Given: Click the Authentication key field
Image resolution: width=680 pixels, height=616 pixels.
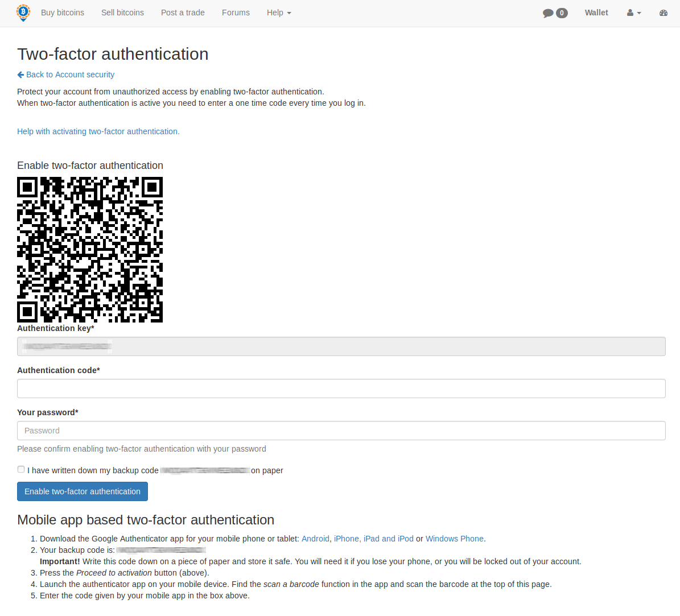Looking at the screenshot, I should click(341, 346).
